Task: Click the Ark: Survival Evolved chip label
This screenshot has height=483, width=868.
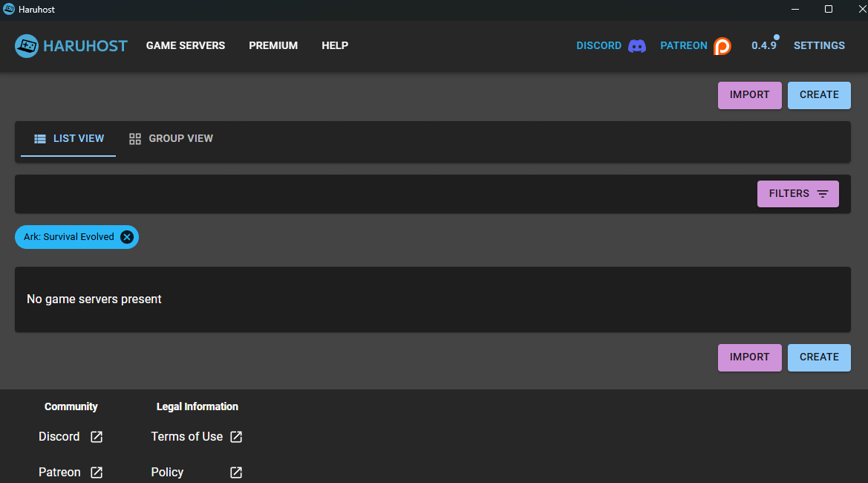Action: tap(68, 237)
